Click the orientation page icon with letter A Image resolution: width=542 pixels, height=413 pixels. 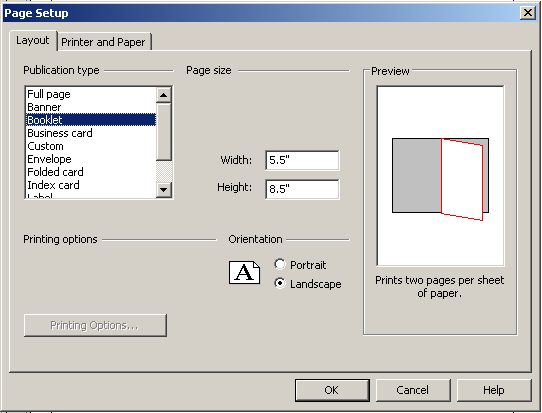(x=244, y=272)
